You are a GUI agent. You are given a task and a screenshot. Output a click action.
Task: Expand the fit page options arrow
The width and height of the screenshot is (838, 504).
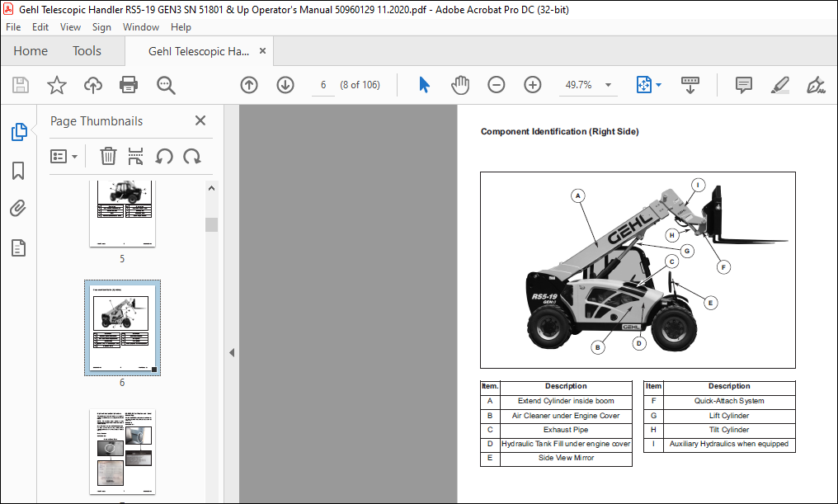click(658, 85)
